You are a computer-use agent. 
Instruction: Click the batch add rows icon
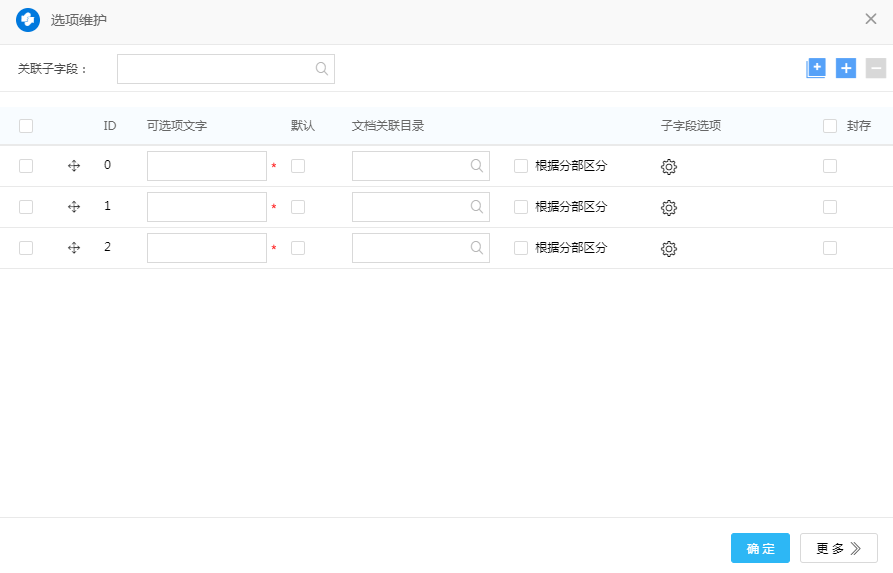click(816, 68)
